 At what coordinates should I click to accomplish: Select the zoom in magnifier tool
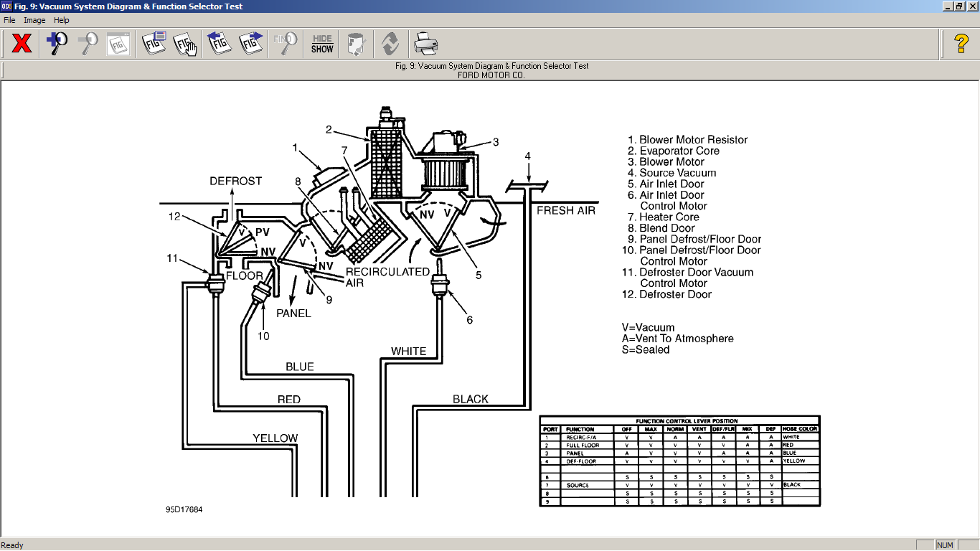coord(57,44)
